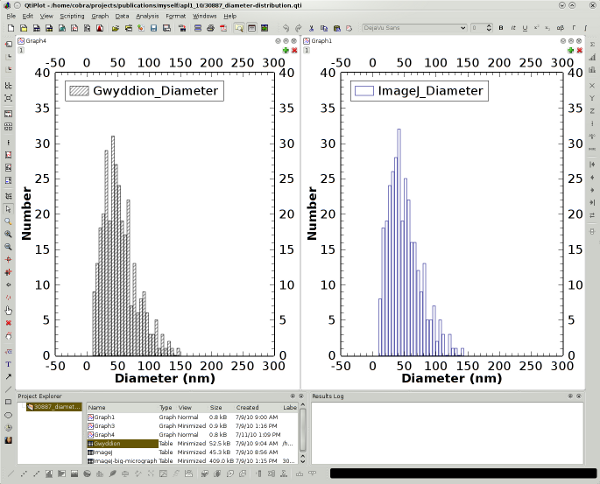Click the Subscript formatting icon

[x=548, y=28]
